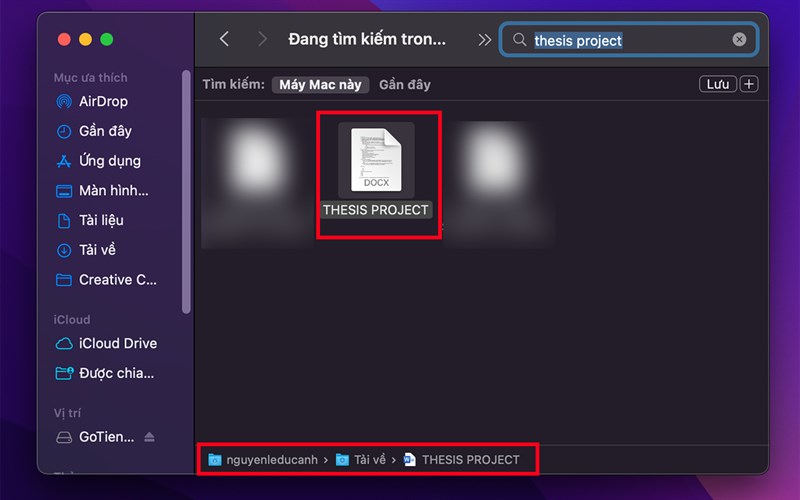The height and width of the screenshot is (500, 800).
Task: Switch search scope to Gần đây
Action: (405, 85)
